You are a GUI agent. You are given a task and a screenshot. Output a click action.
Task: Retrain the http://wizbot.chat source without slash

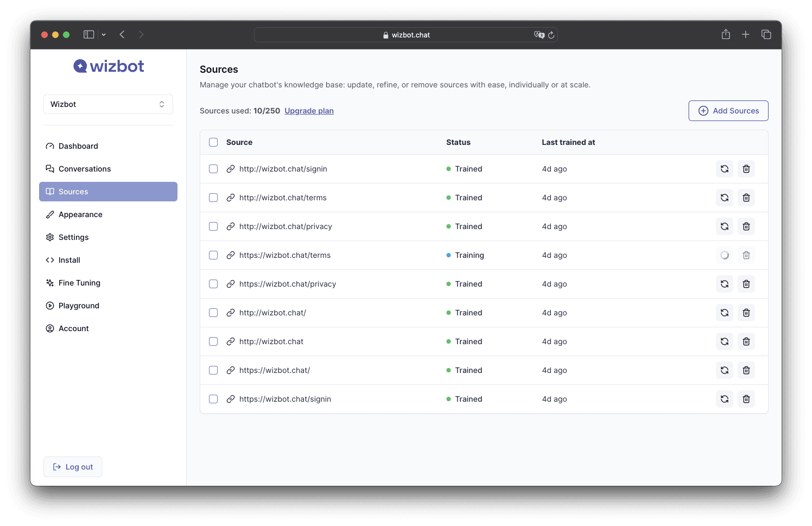coord(725,341)
